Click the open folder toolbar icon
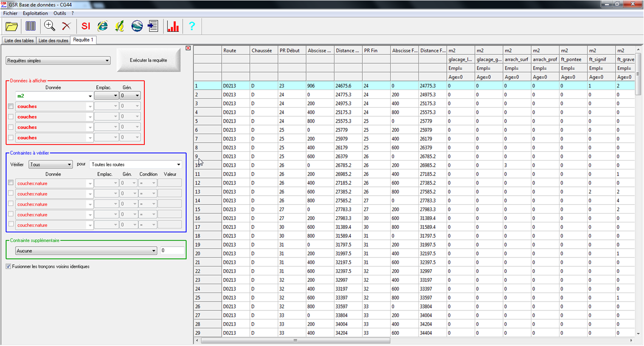The width and height of the screenshot is (644, 346). point(12,26)
